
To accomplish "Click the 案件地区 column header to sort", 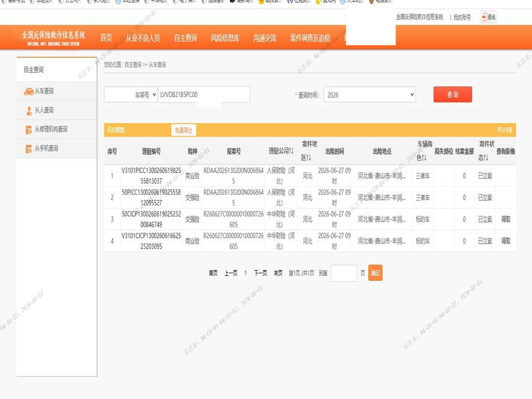I will [x=308, y=151].
